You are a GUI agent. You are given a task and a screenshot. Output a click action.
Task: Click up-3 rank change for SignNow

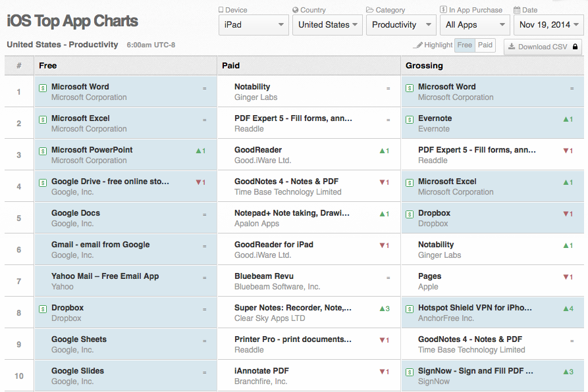pos(568,372)
